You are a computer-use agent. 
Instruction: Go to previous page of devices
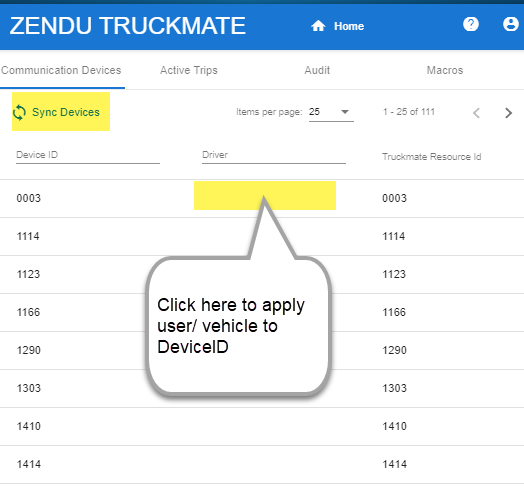pyautogui.click(x=477, y=113)
